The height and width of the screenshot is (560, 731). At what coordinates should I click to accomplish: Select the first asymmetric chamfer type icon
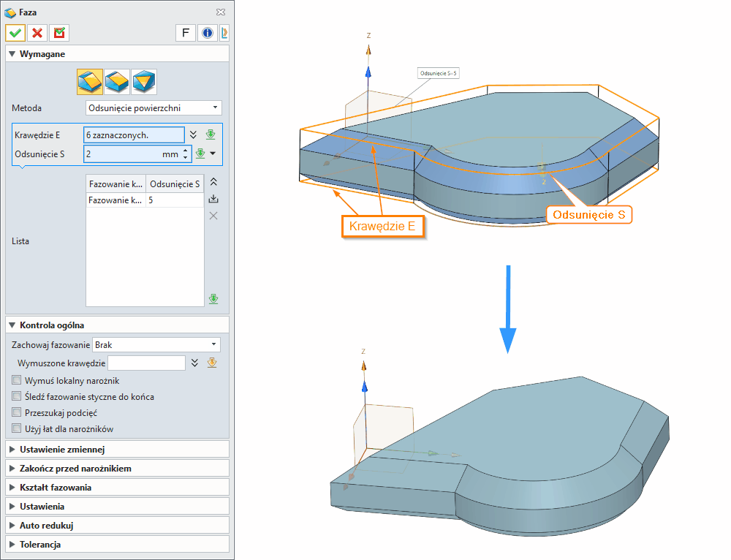click(89, 81)
